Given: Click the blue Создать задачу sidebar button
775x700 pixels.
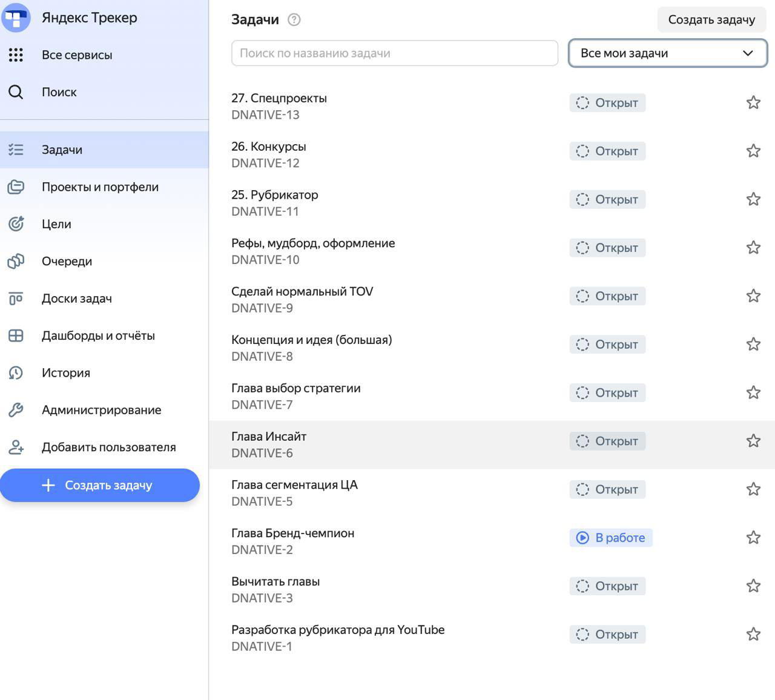Looking at the screenshot, I should 100,485.
